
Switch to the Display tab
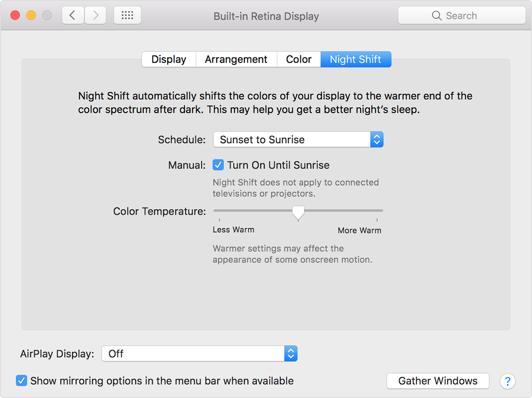click(168, 59)
